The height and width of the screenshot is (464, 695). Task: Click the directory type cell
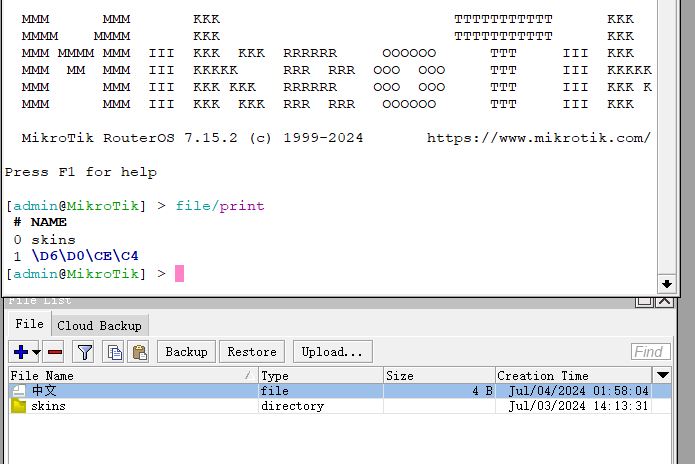tap(321, 406)
